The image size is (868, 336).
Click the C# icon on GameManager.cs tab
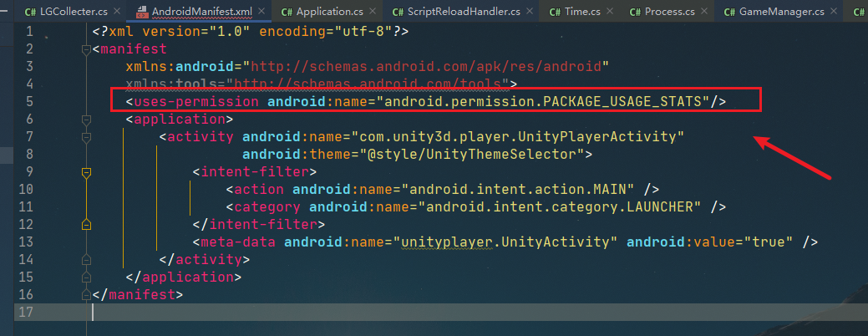click(729, 12)
